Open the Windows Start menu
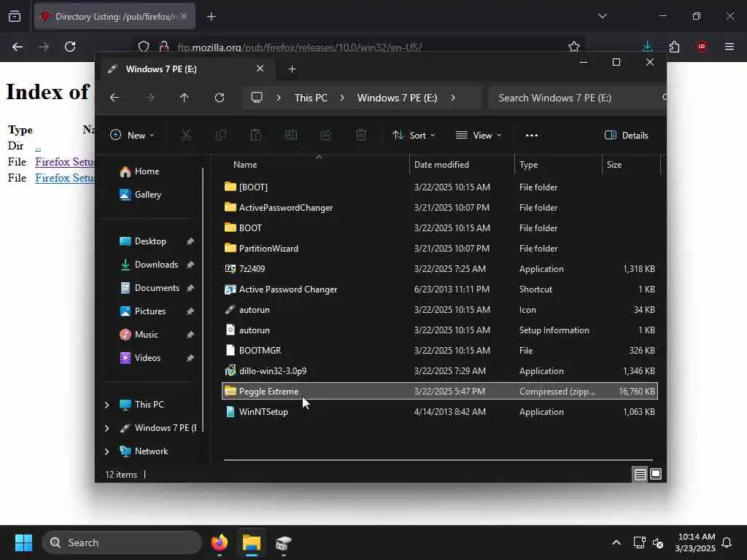Screen dimensions: 747x560 click(23, 542)
